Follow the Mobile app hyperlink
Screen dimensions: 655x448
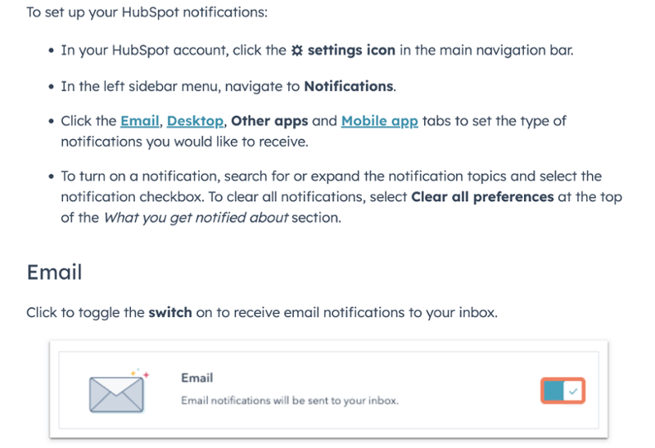379,121
